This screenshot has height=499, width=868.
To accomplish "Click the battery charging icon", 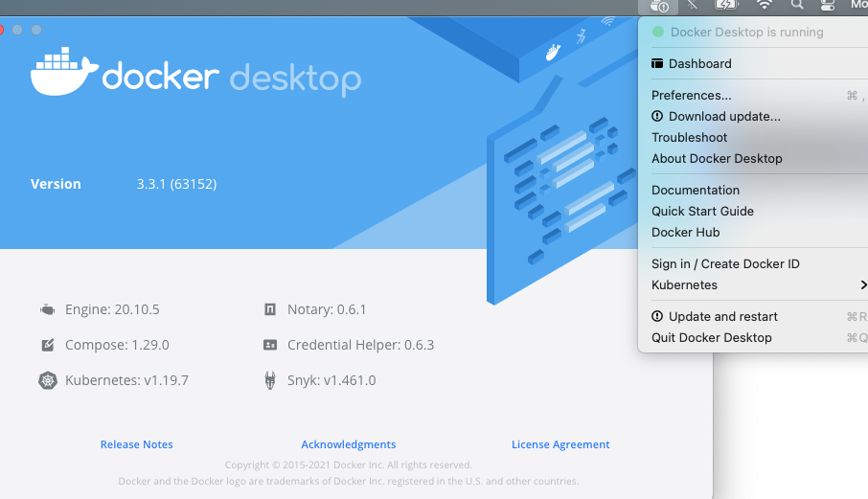I will point(726,5).
